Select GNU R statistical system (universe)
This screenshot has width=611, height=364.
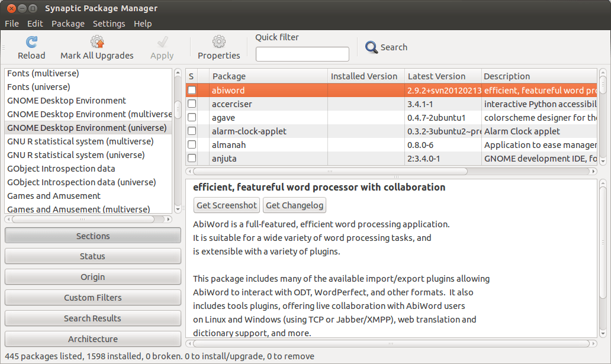(88, 155)
